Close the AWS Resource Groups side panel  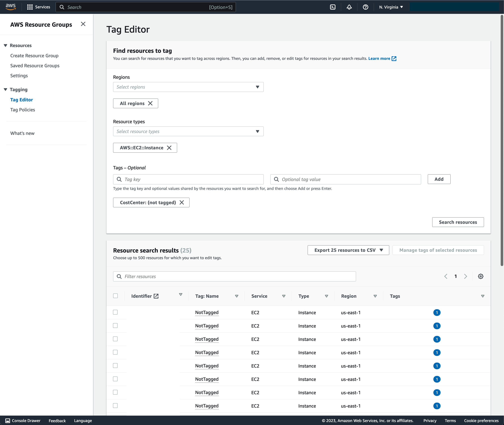click(x=83, y=24)
